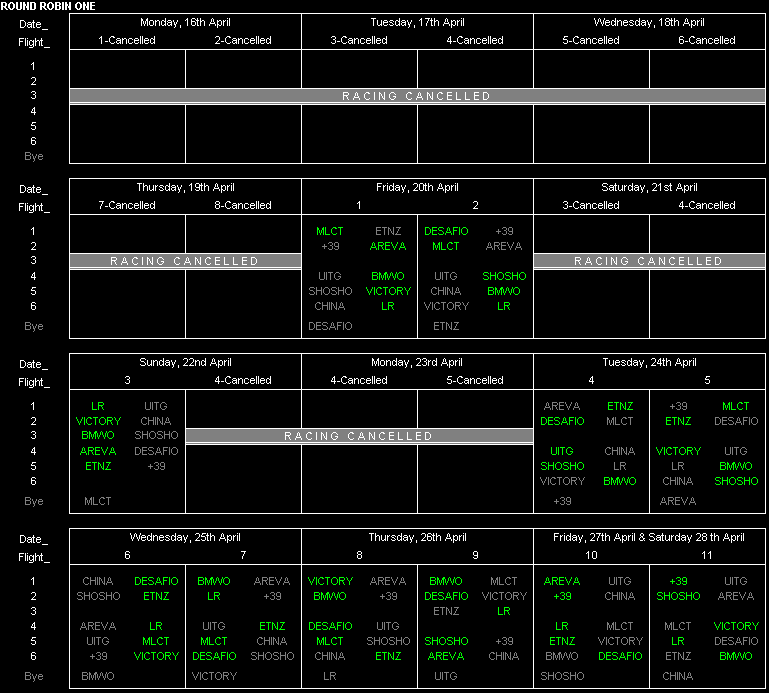Open the Sunday, 22nd April date header

point(185,362)
